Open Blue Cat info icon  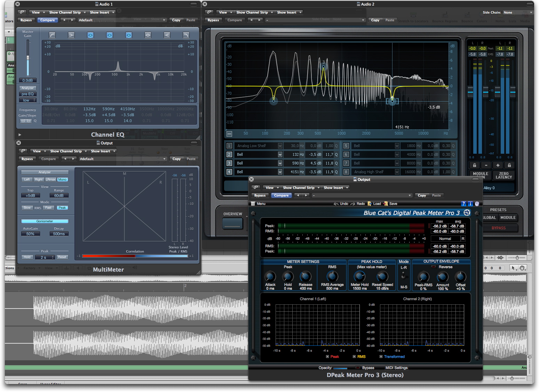coord(470,203)
